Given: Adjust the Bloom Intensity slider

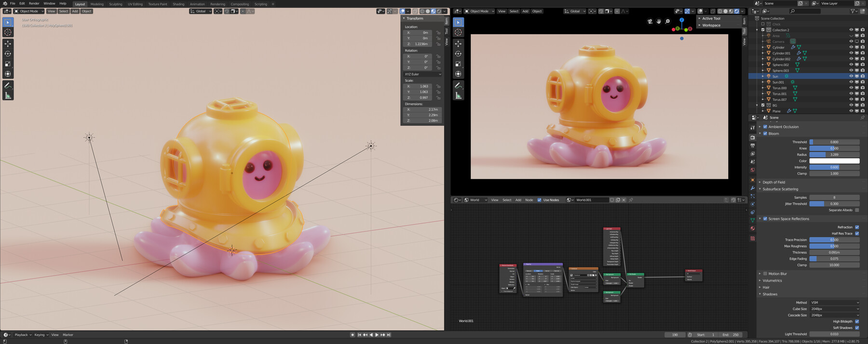Looking at the screenshot, I should [834, 167].
